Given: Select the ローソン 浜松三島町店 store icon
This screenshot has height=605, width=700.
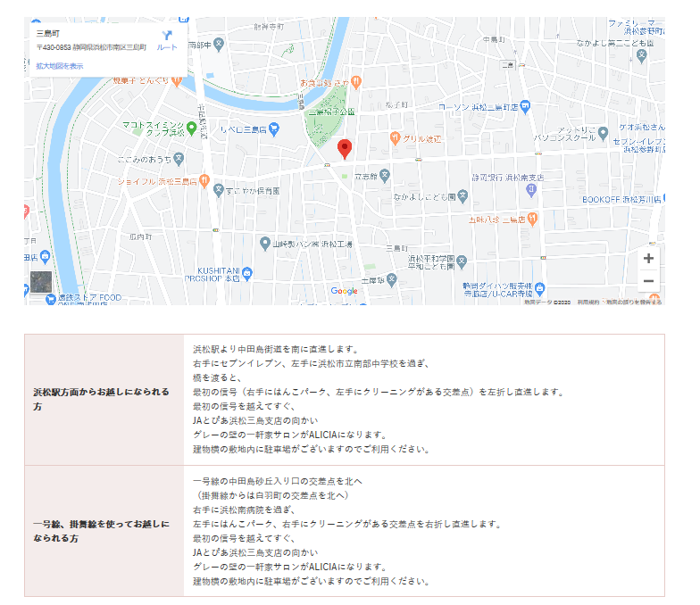Looking at the screenshot, I should 525,106.
